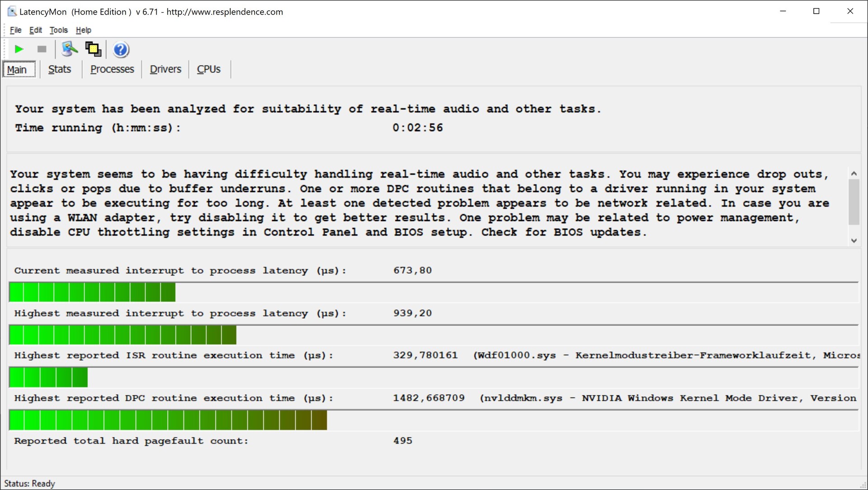Click the LatencyMon app icon in title bar

point(12,11)
